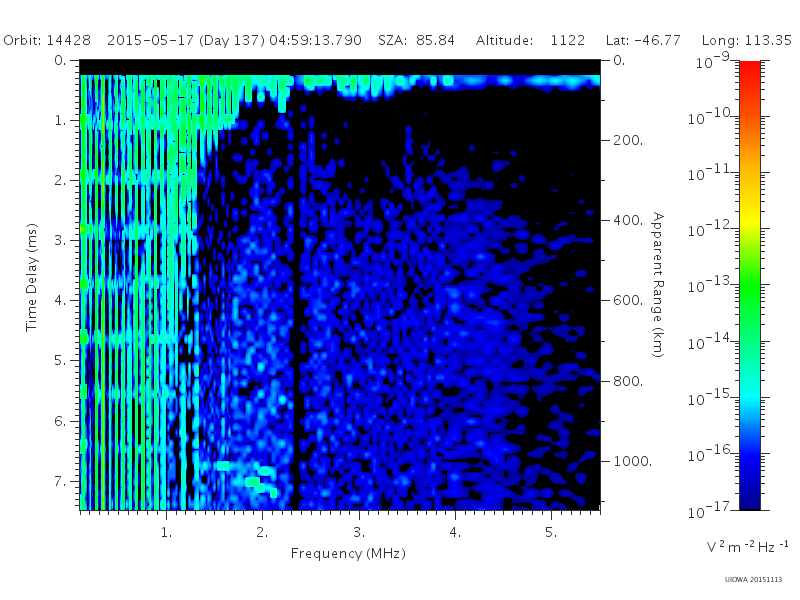Click the time delay tick label '3.'
The width and height of the screenshot is (800, 600).
[x=61, y=240]
